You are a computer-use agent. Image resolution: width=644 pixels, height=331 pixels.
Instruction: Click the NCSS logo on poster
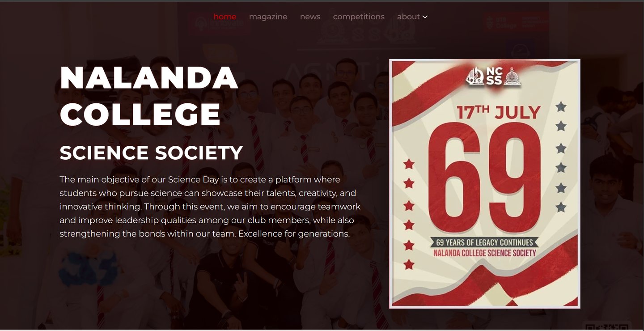tap(484, 76)
